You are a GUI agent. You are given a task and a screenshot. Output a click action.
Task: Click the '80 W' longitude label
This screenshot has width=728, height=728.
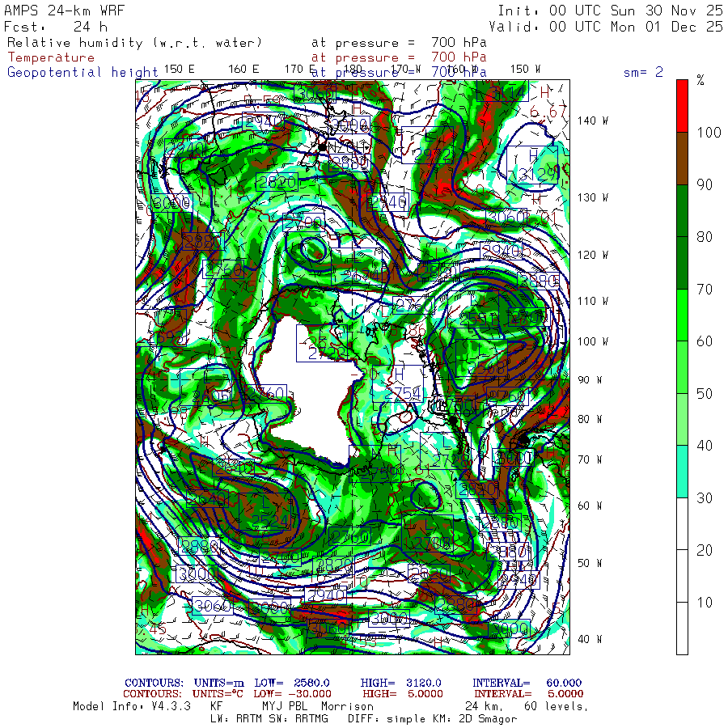click(x=590, y=419)
